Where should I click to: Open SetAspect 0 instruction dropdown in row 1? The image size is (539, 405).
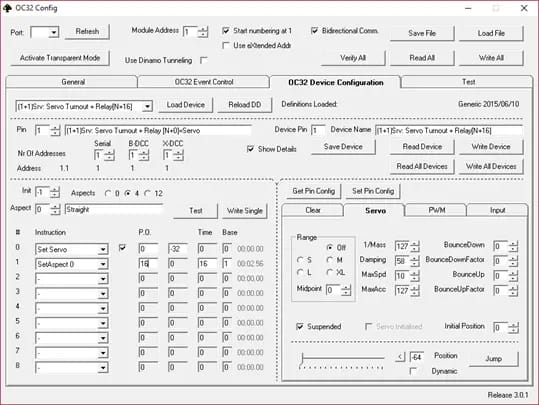point(103,264)
